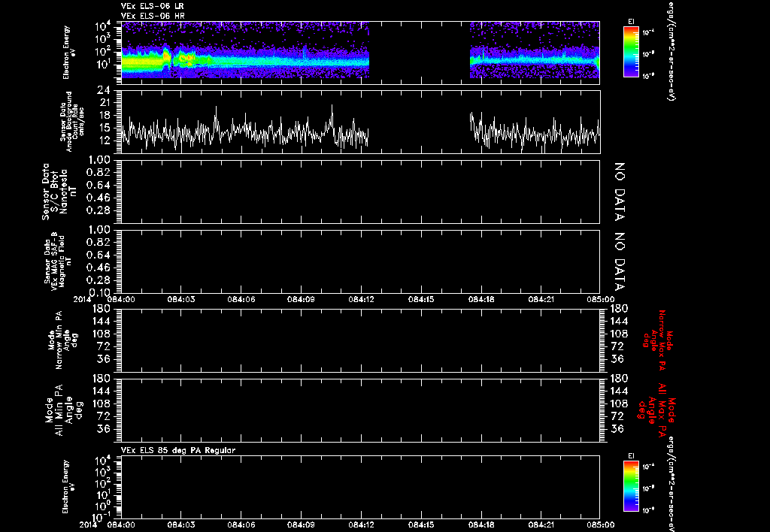Viewport: 770px width, 532px height.
Task: Click the '084:03' label on the middle time axis
Action: 181,299
